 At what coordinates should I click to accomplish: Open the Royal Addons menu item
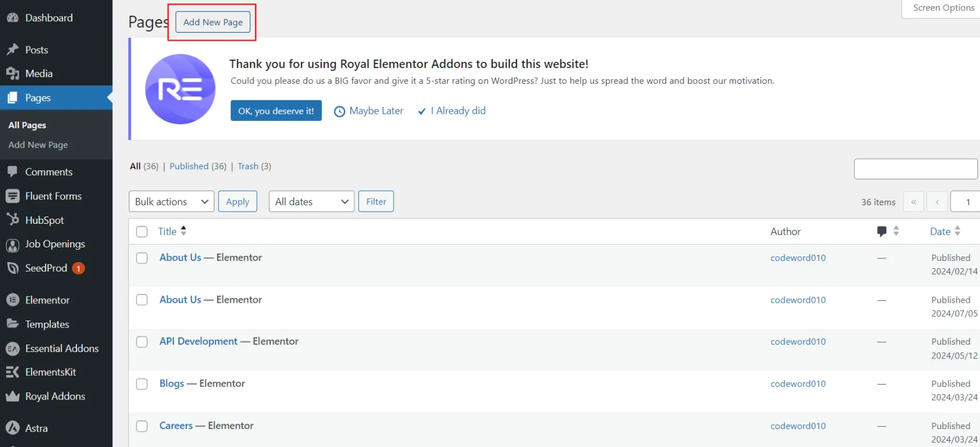(55, 396)
